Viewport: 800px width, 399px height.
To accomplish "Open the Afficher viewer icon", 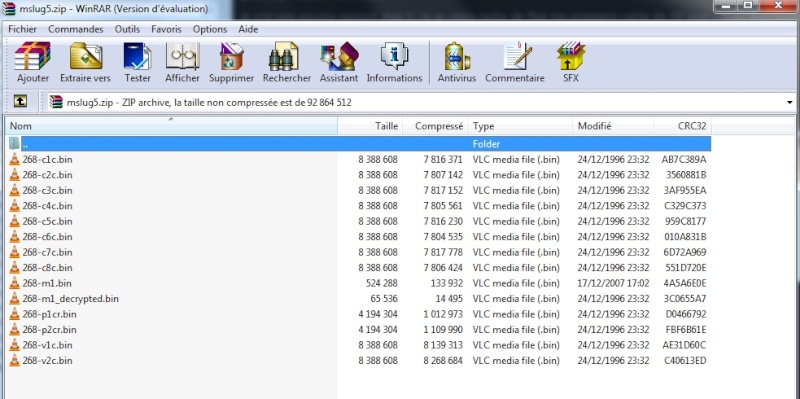I will tap(182, 56).
